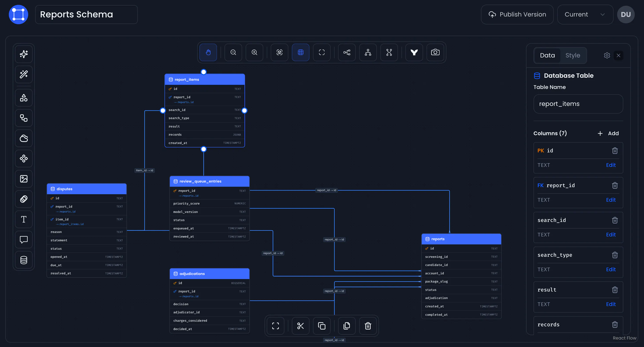
Task: Open the Current version dropdown
Action: click(585, 15)
